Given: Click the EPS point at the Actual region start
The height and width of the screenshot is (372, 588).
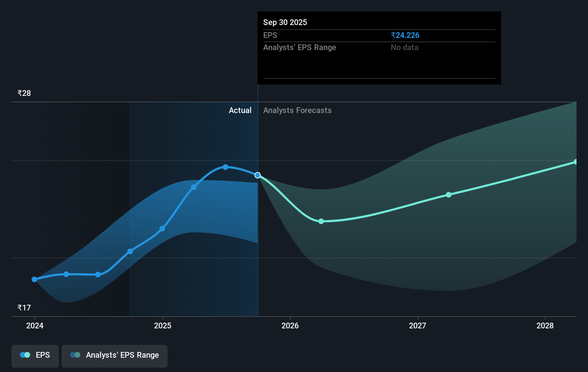Looking at the screenshot, I should (130, 251).
